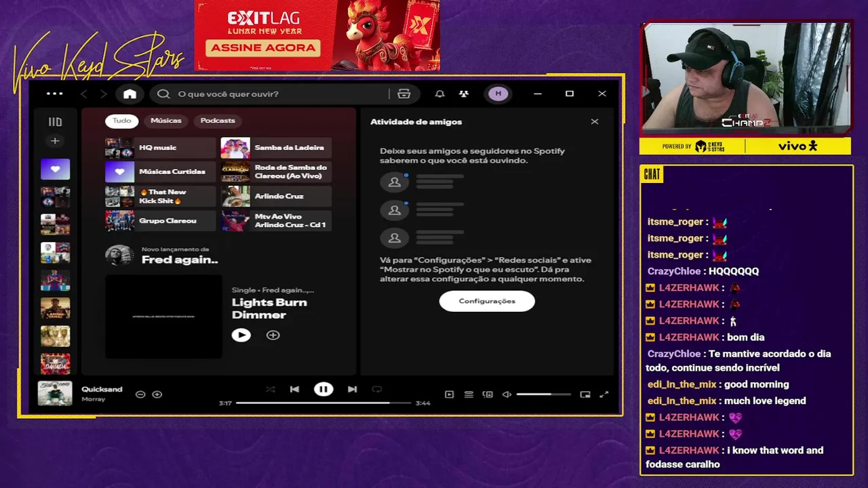Click the '3:17' elapsed time text
The image size is (868, 488).
(x=225, y=403)
